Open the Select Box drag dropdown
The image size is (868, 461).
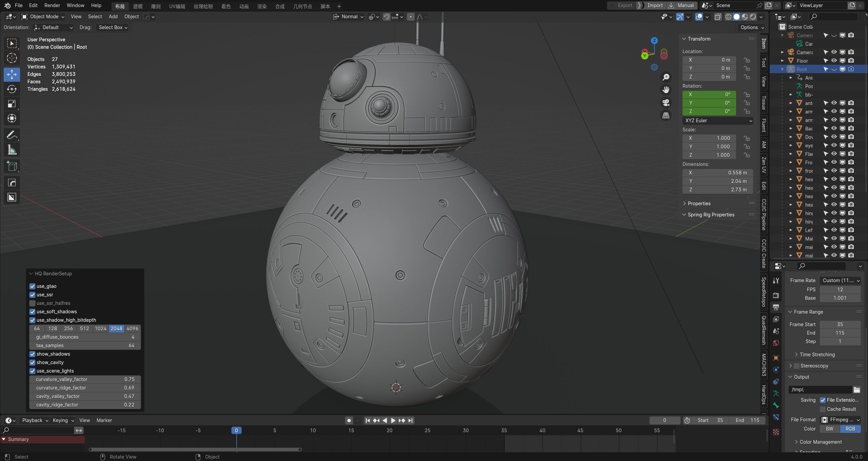[x=113, y=27]
